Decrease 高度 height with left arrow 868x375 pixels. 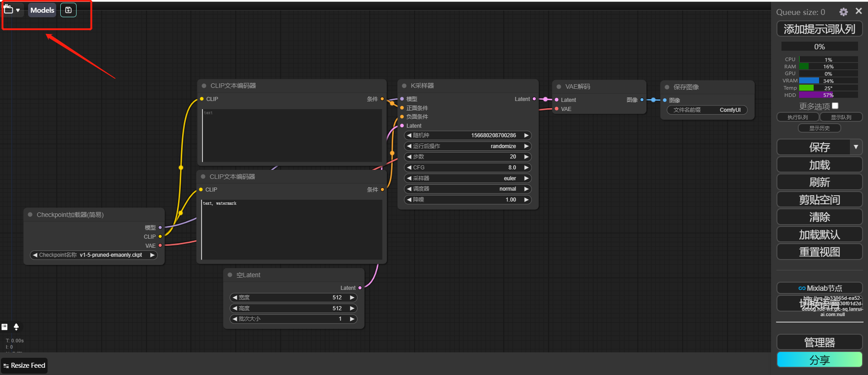(235, 308)
